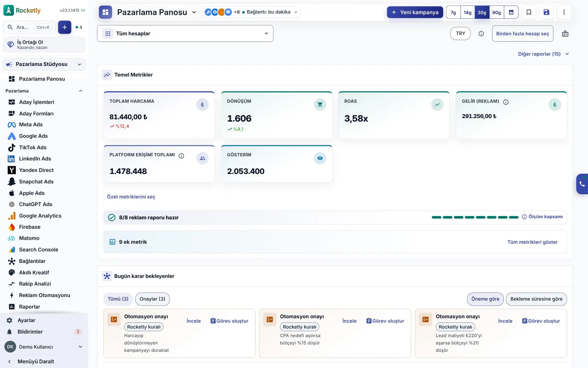The height and width of the screenshot is (368, 588).
Task: Select the 14g date range
Action: point(467,12)
